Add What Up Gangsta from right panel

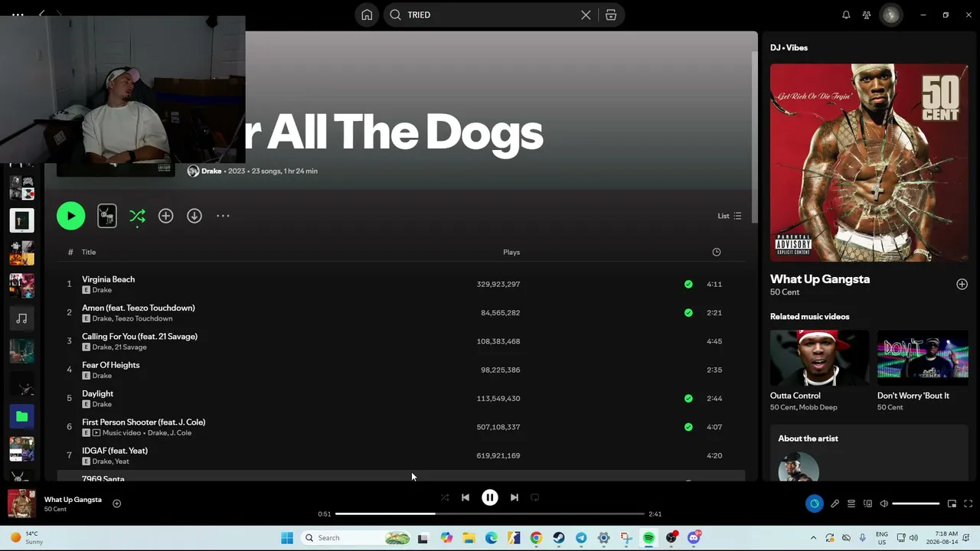962,284
